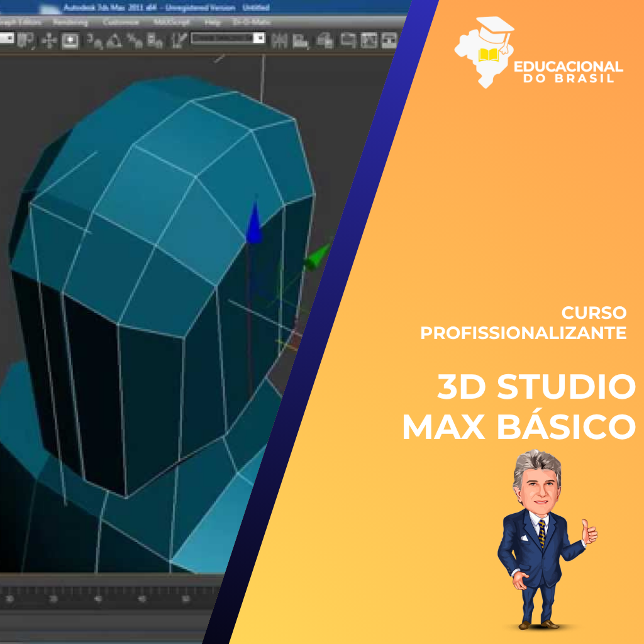The height and width of the screenshot is (644, 644).
Task: Open the MAXScript menu
Action: coord(172,22)
